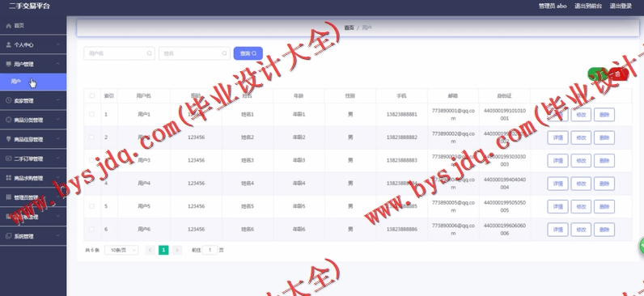The image size is (644, 296).
Task: Click email cell 773890005@qq.com
Action: [x=453, y=206]
